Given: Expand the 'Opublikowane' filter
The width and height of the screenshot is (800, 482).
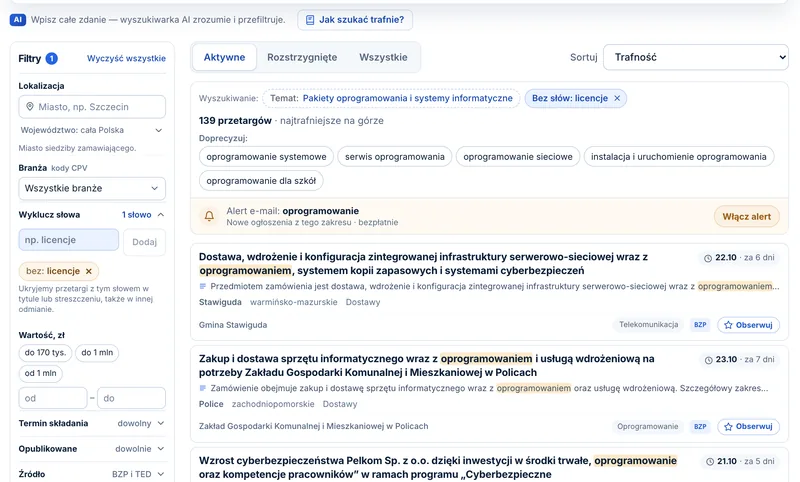Looking at the screenshot, I should point(92,449).
